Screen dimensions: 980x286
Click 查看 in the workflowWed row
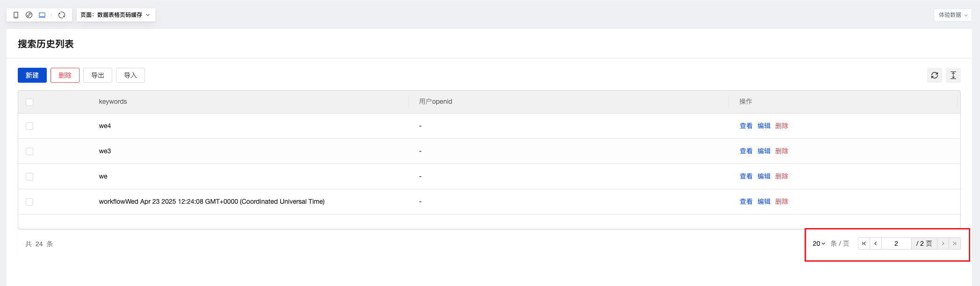tap(746, 201)
